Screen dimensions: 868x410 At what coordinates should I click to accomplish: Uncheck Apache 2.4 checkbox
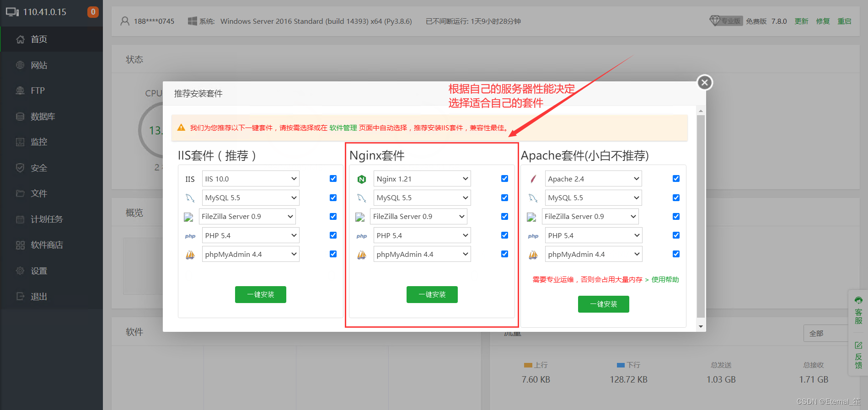tap(676, 179)
